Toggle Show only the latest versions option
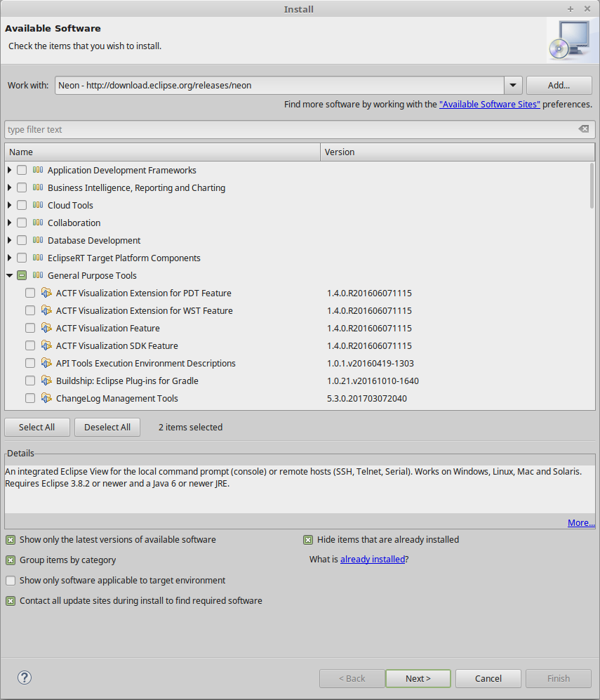 pyautogui.click(x=11, y=540)
